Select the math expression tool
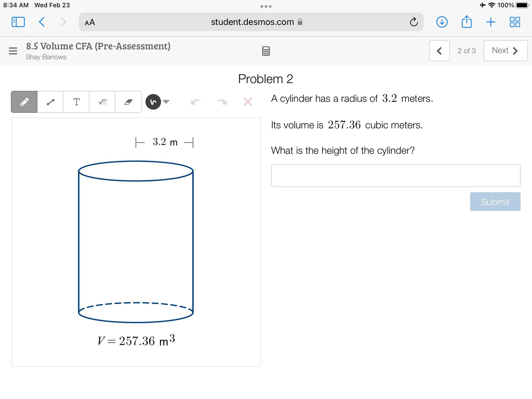 tap(102, 102)
